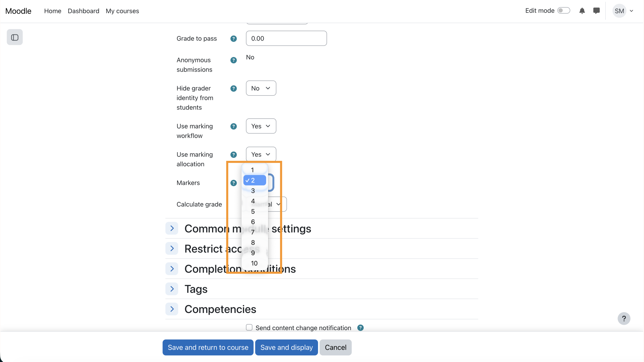Click help icon next to Grade to pass

[x=233, y=38]
